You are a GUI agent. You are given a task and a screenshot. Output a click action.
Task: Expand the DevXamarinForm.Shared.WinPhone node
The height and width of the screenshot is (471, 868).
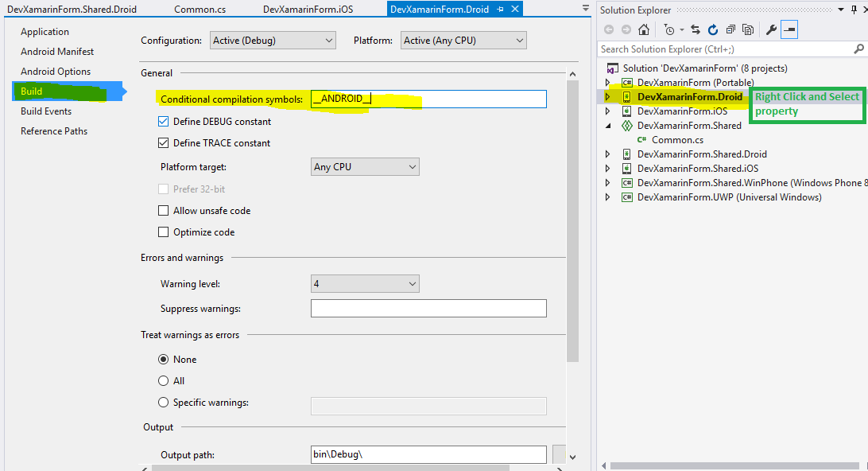pyautogui.click(x=608, y=183)
